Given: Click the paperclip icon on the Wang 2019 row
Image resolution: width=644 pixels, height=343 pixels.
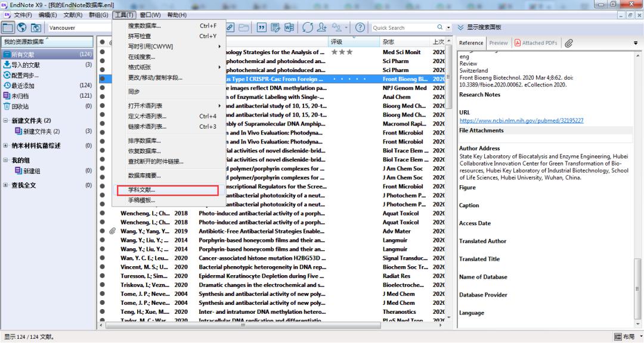Looking at the screenshot, I should (x=112, y=232).
